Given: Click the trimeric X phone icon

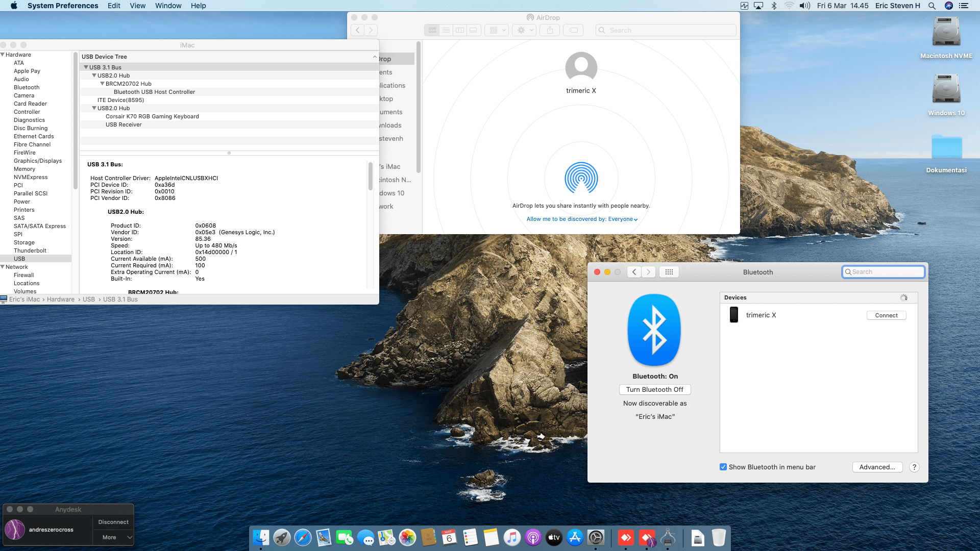Looking at the screenshot, I should [x=734, y=315].
